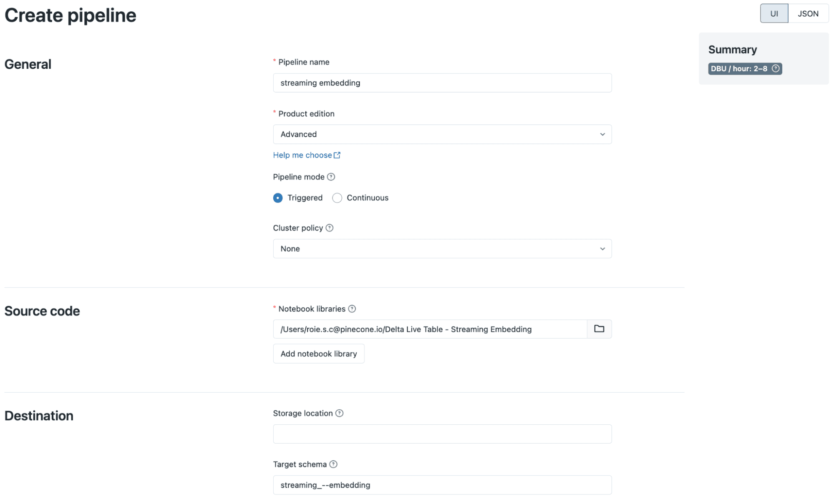This screenshot has width=834, height=504.
Task: Open the Target schema help tooltip
Action: pyautogui.click(x=333, y=464)
